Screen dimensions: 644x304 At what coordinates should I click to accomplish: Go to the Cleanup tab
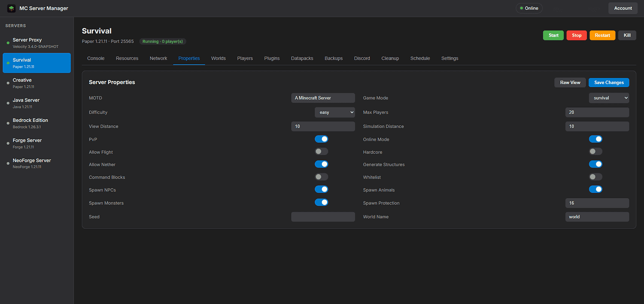[x=390, y=58]
